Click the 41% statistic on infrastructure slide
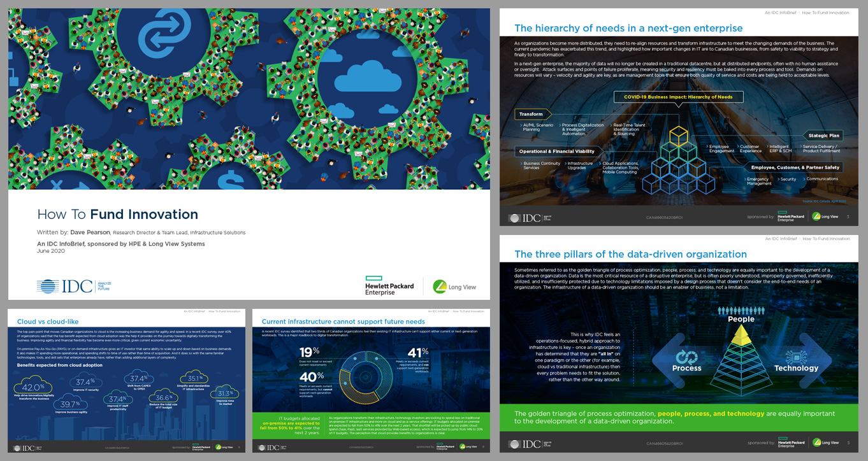 (415, 352)
